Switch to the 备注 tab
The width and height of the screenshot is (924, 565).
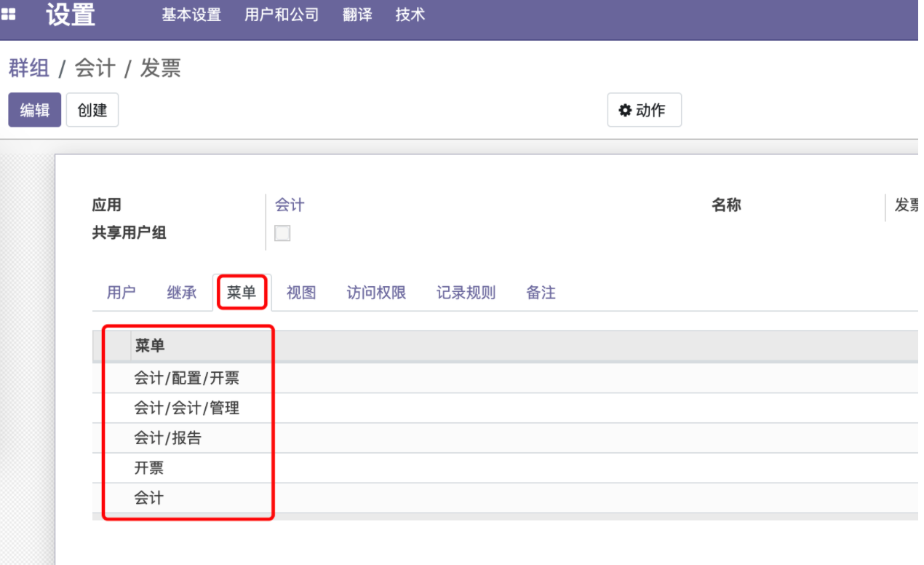pos(541,293)
